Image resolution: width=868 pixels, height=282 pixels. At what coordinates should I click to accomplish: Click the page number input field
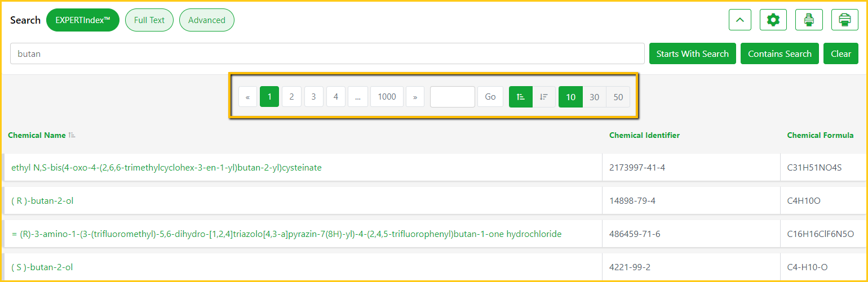point(452,97)
